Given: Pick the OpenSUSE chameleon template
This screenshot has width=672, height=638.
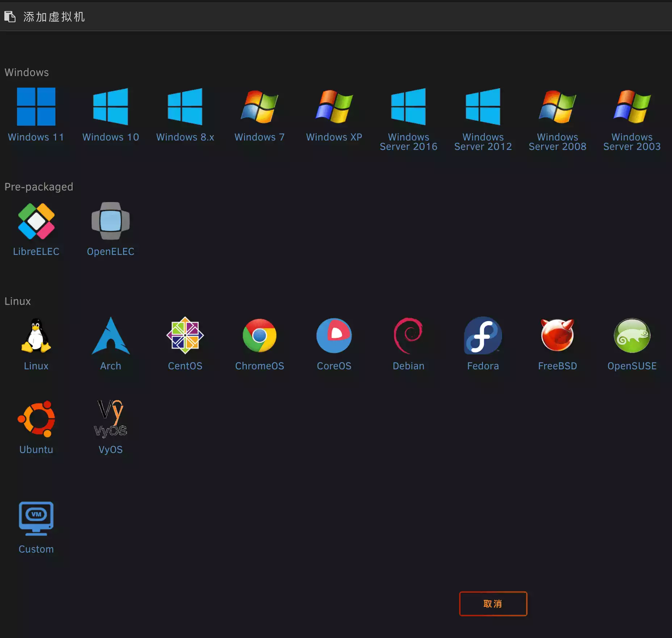Looking at the screenshot, I should click(x=632, y=336).
